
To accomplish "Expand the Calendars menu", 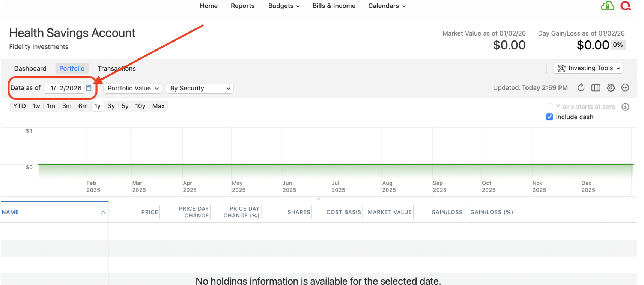I will tap(387, 6).
